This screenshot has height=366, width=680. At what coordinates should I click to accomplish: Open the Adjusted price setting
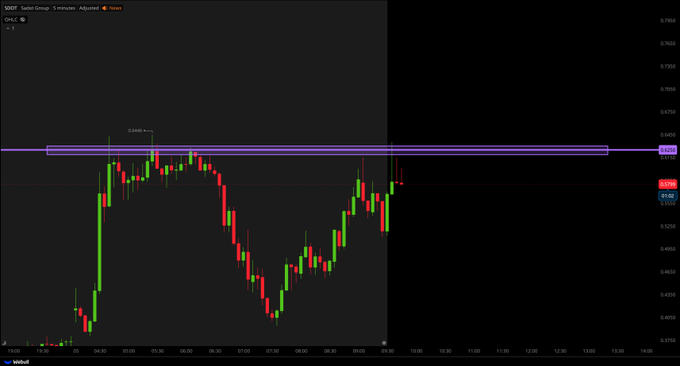click(88, 8)
